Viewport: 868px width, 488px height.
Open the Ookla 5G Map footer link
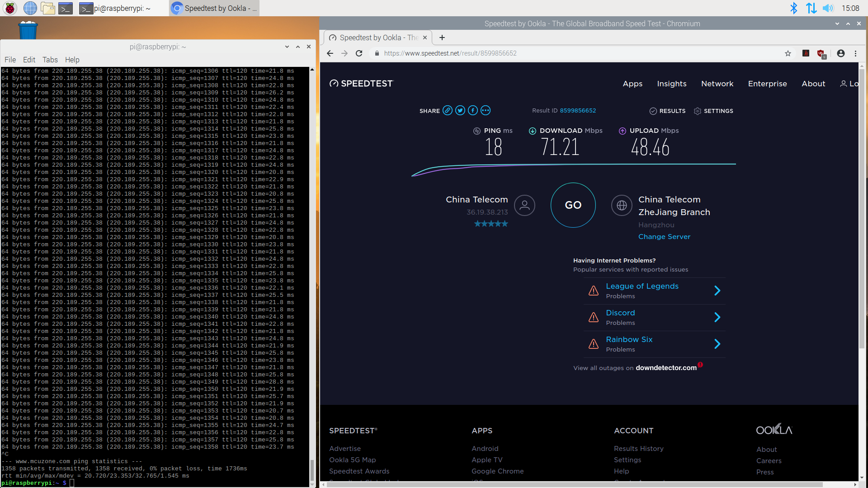pos(353,460)
